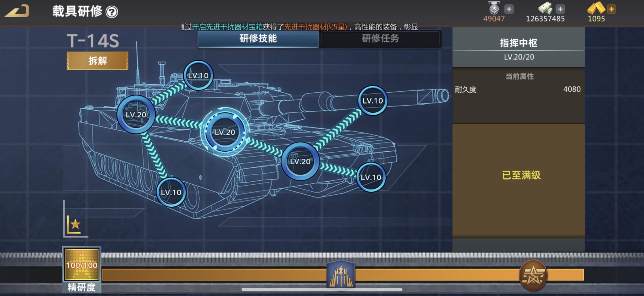The height and width of the screenshot is (296, 644).
Task: Add medals with the plus button
Action: tap(509, 9)
